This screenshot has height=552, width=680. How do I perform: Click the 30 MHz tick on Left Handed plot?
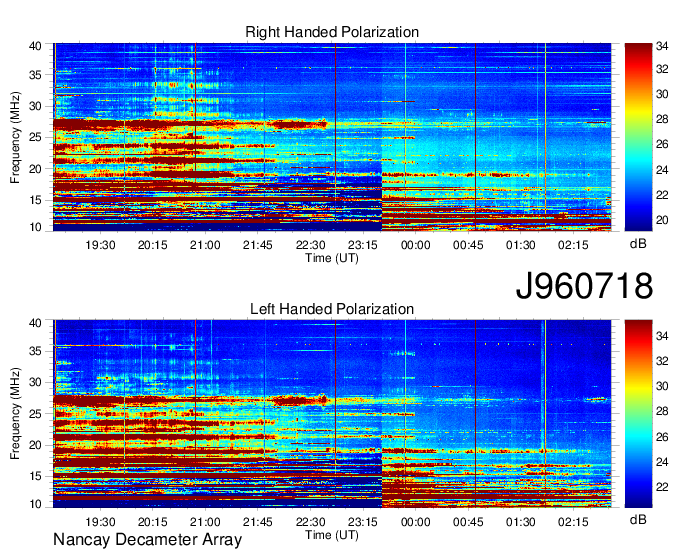point(35,382)
